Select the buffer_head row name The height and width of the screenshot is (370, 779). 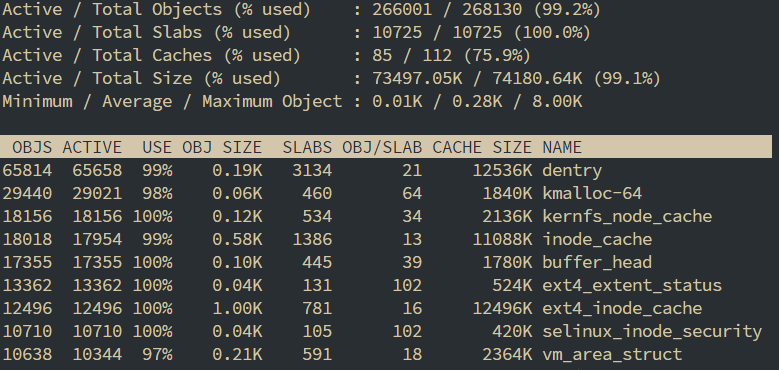click(597, 262)
